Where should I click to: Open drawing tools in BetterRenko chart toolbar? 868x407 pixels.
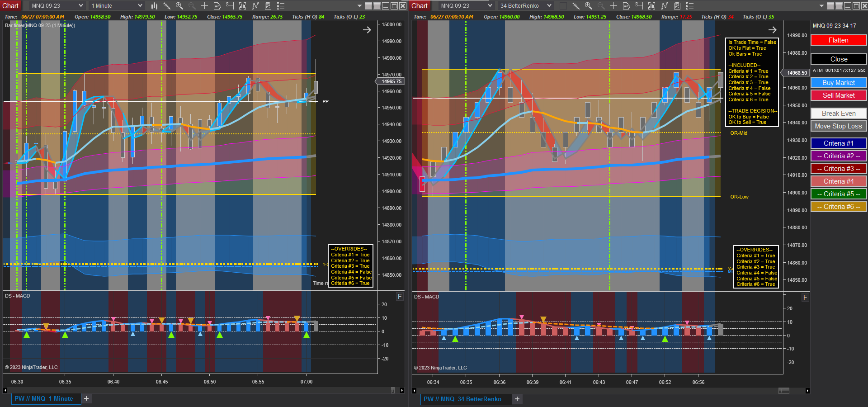pos(576,6)
